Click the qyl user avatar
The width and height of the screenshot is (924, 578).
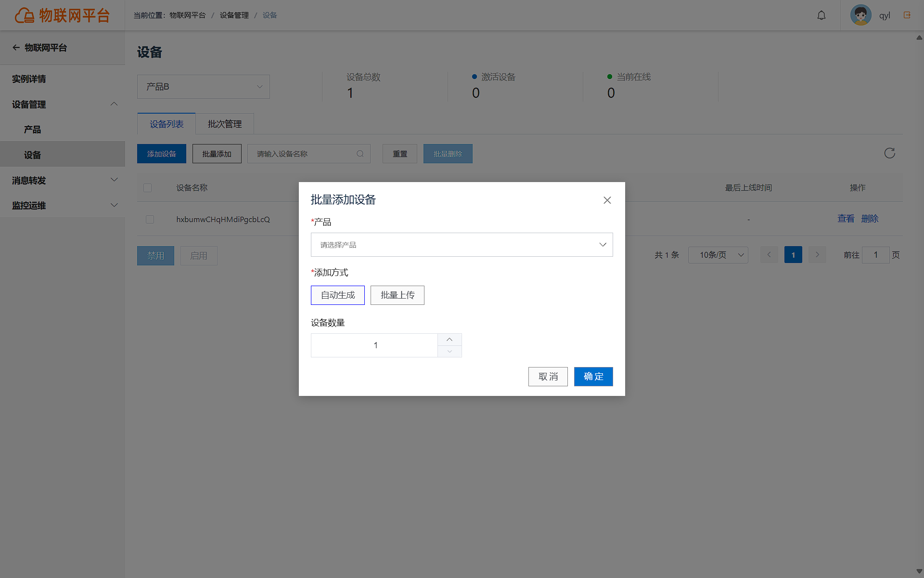860,15
